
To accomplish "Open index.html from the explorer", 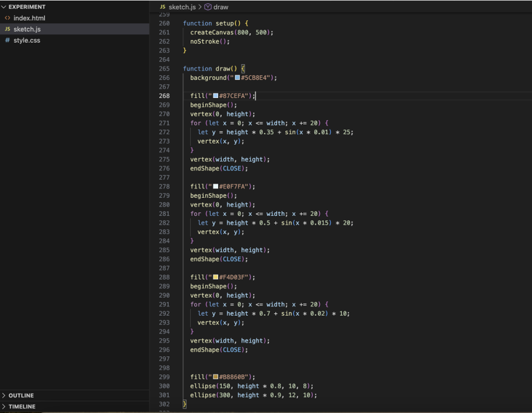I will [x=29, y=18].
